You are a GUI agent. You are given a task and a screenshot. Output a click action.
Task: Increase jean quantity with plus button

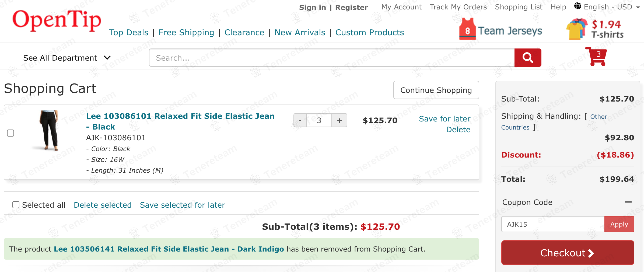[339, 120]
